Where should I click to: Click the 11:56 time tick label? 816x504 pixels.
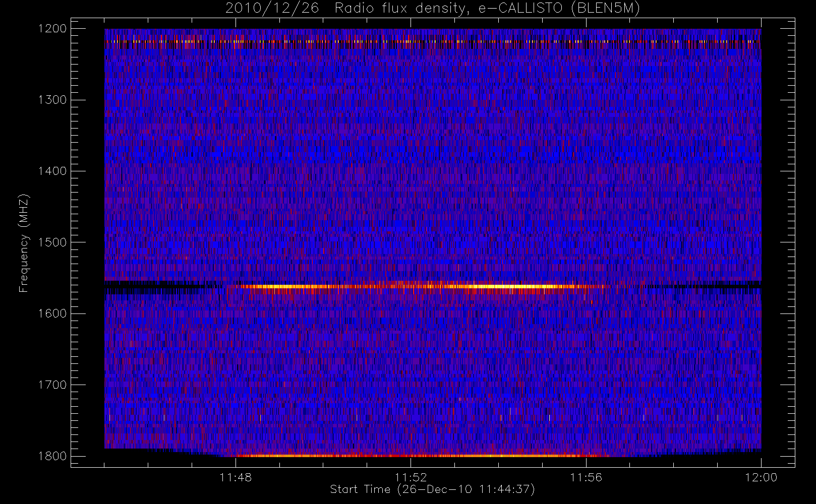coord(586,477)
